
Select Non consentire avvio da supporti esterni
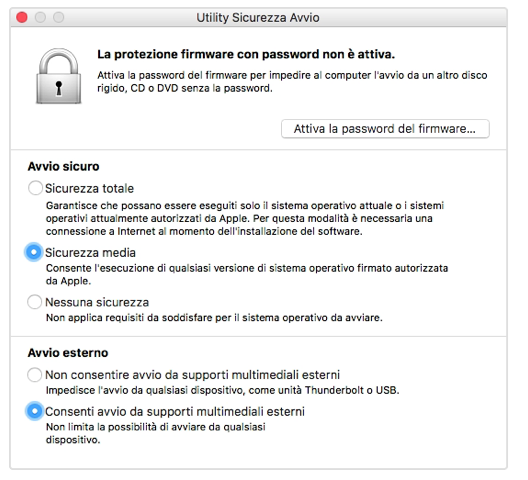tap(35, 375)
